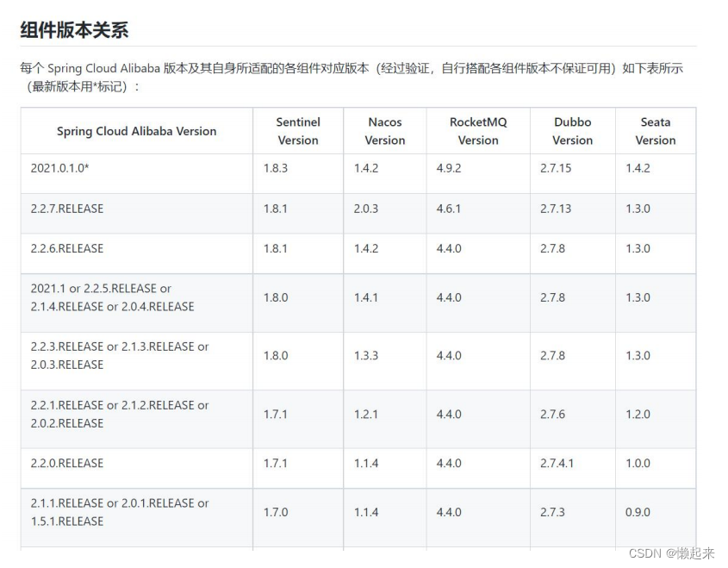
Task: Click RocketMQ value 4.6.1
Action: pyautogui.click(x=449, y=209)
